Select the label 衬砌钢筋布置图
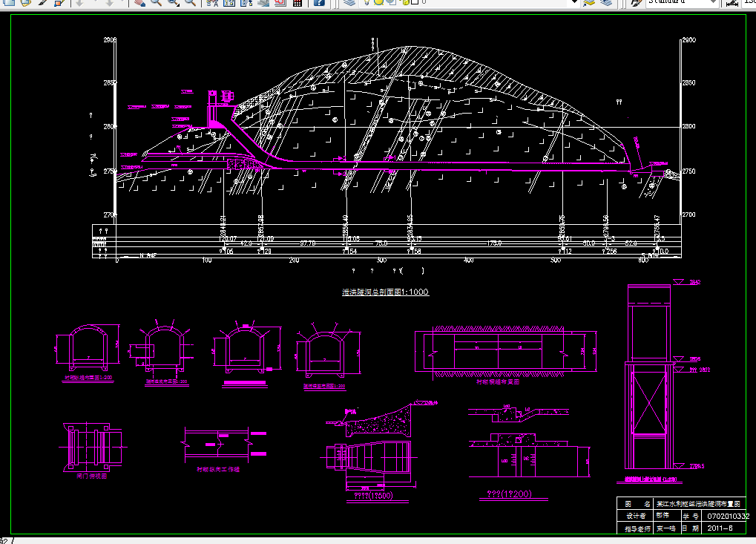This screenshot has height=544, width=756. coord(498,381)
